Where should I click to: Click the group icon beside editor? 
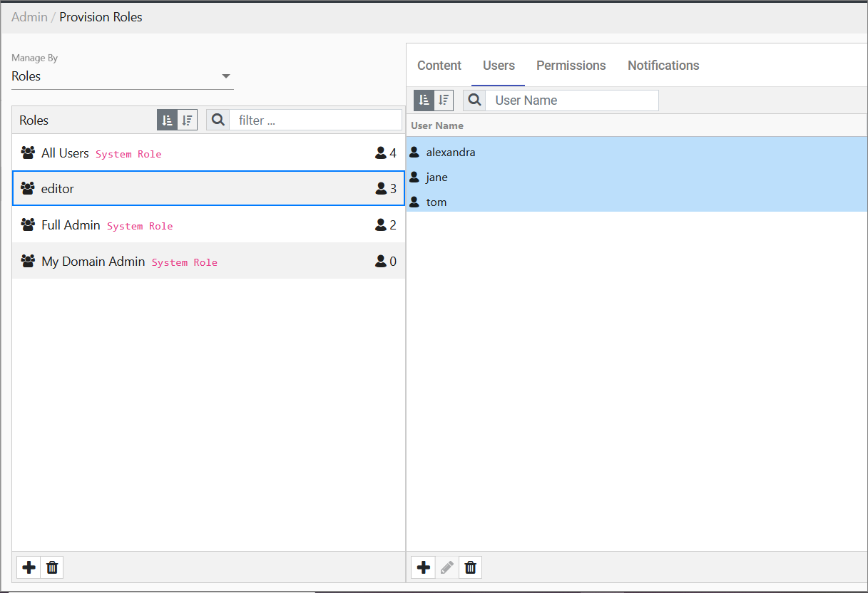click(28, 188)
